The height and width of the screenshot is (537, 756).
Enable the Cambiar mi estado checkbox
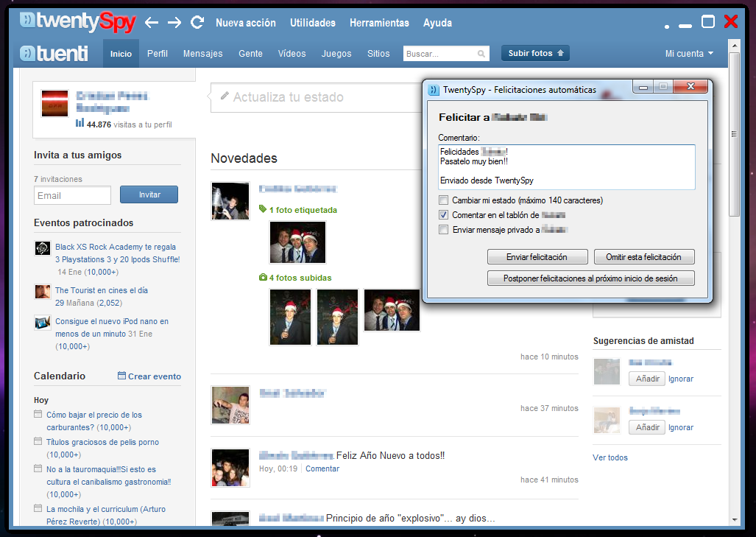coord(444,200)
